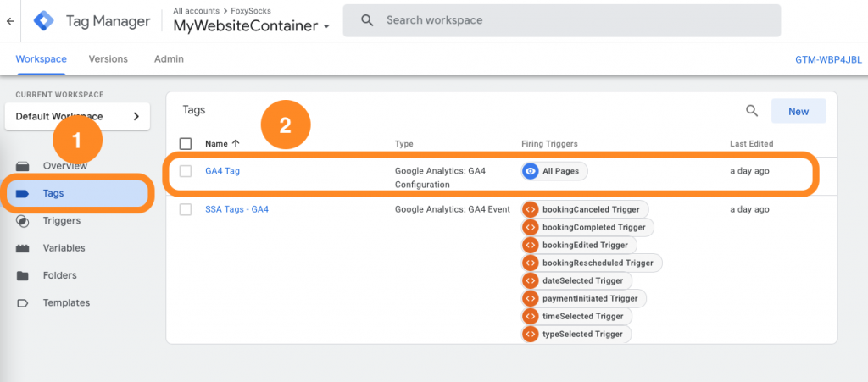Select Triggers in the sidebar
Image resolution: width=868 pixels, height=382 pixels.
(x=61, y=220)
